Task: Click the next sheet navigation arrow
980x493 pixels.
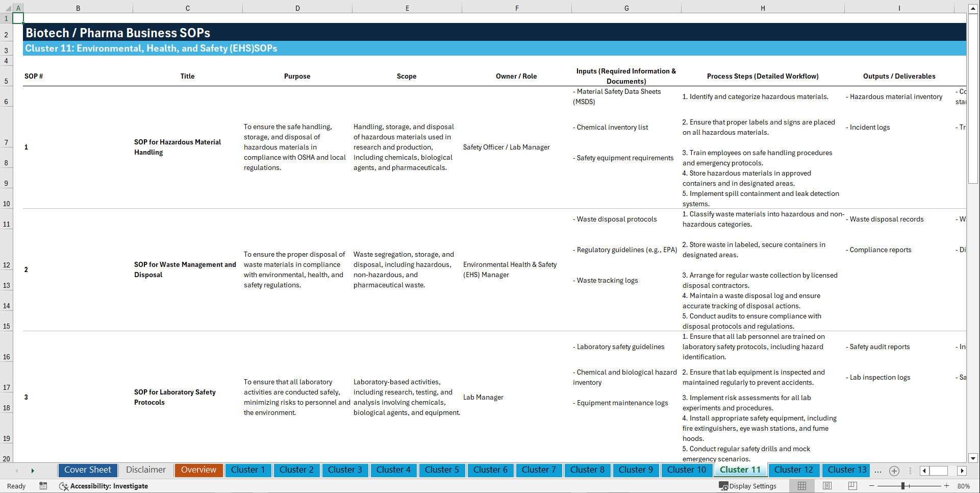Action: pyautogui.click(x=33, y=470)
